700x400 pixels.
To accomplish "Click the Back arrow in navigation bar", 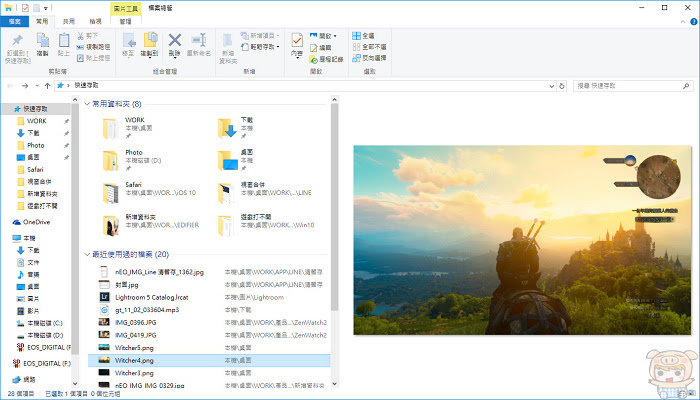I will pyautogui.click(x=10, y=86).
